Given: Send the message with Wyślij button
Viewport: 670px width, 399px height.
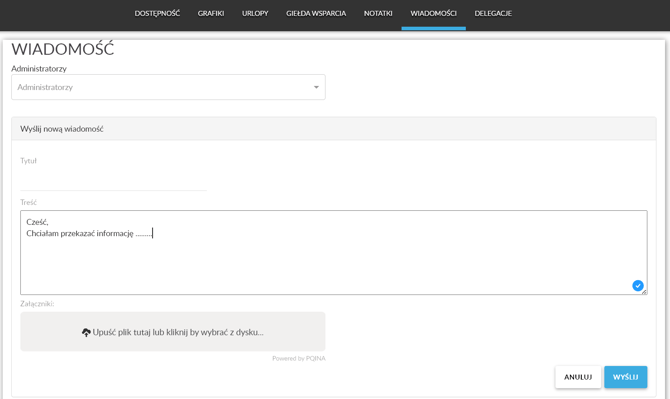Looking at the screenshot, I should (x=626, y=377).
